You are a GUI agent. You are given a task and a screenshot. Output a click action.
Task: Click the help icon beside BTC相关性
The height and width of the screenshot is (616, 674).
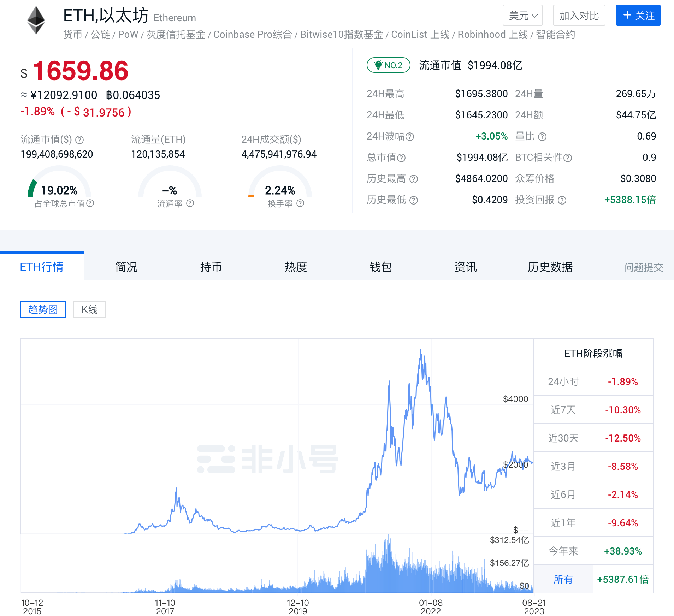(568, 158)
